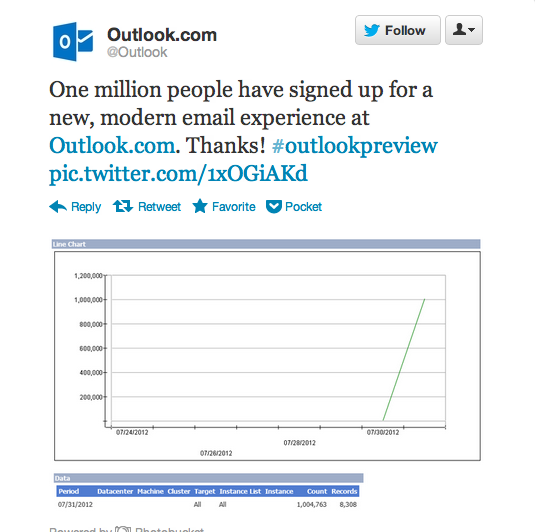Screen dimensions: 535x532
Task: Click the @Outlook handle
Action: click(x=137, y=52)
